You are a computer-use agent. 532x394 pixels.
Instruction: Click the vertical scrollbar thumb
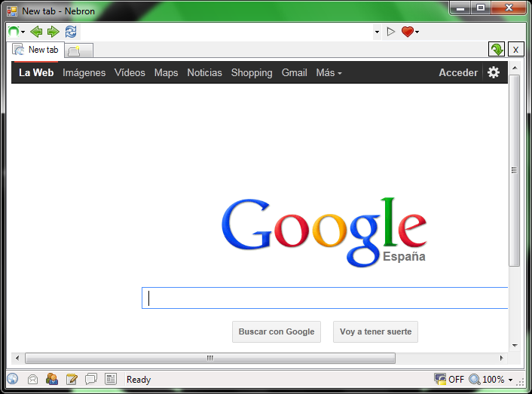point(515,170)
